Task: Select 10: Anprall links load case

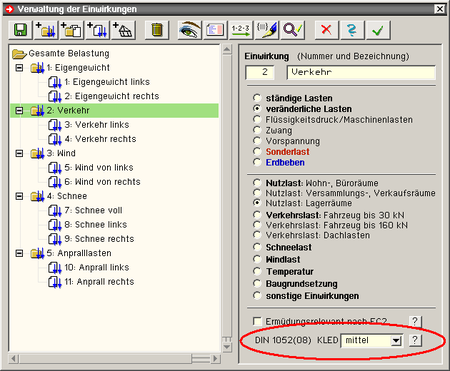Action: pos(97,267)
